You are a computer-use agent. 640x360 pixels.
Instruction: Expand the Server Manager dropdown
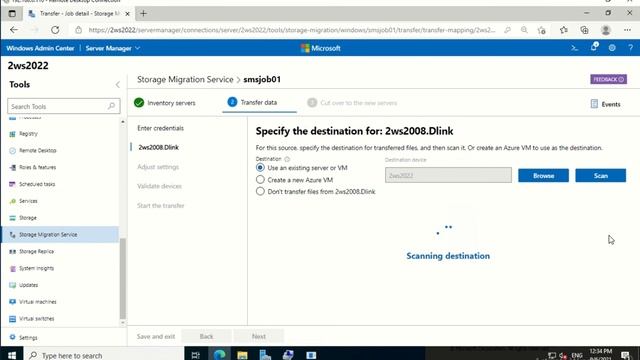[x=113, y=48]
